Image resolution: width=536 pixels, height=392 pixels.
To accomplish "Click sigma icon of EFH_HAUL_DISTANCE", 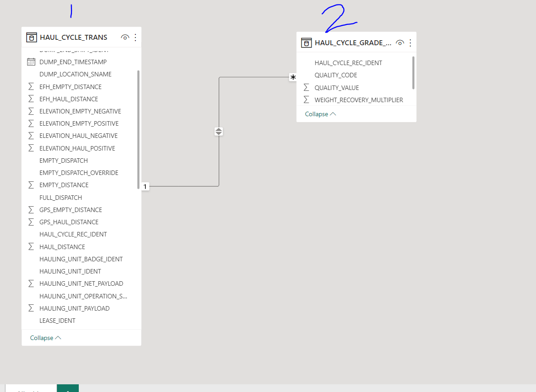I will (31, 99).
